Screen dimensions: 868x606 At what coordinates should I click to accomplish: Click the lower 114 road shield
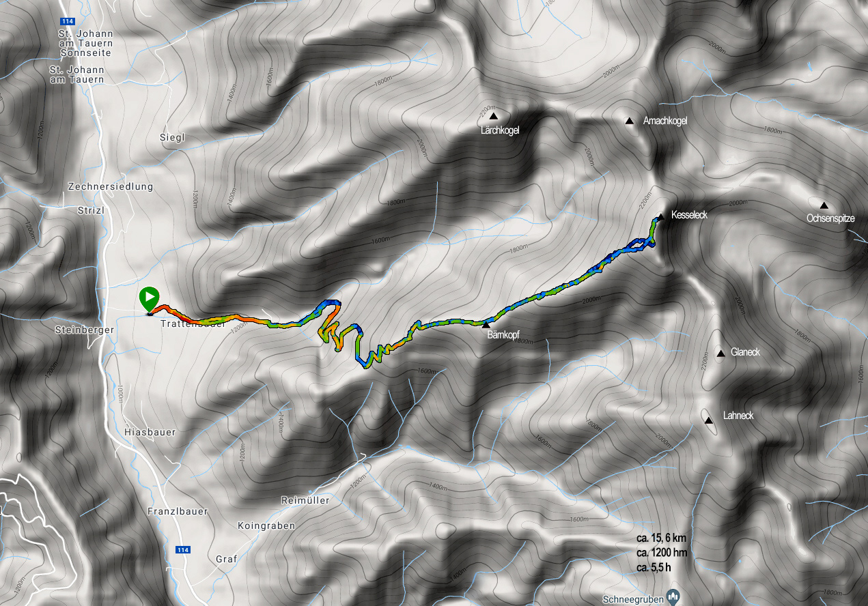click(182, 549)
